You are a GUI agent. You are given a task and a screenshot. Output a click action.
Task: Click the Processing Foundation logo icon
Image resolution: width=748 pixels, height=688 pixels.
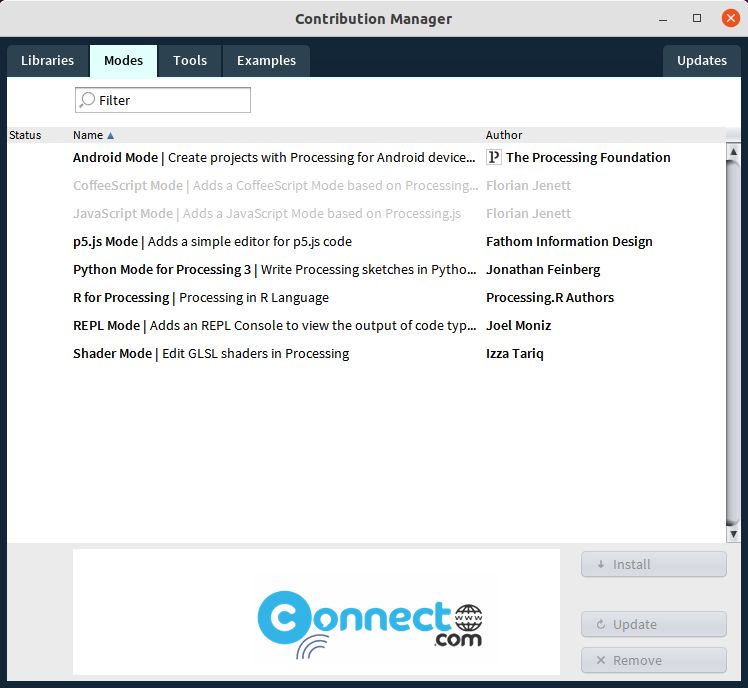494,157
